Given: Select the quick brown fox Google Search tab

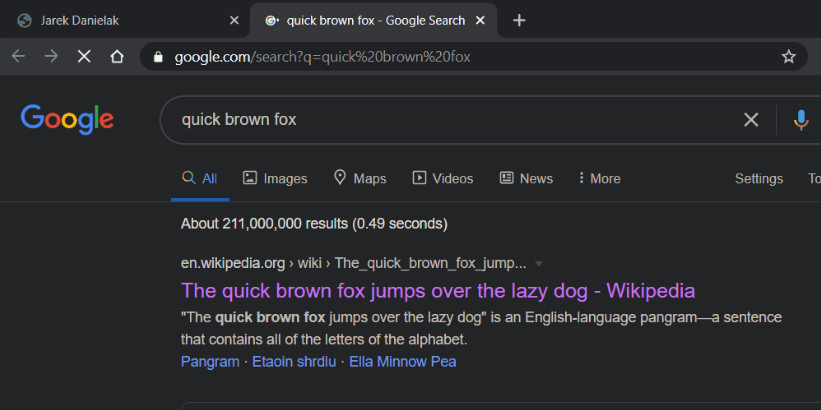Looking at the screenshot, I should tap(374, 20).
